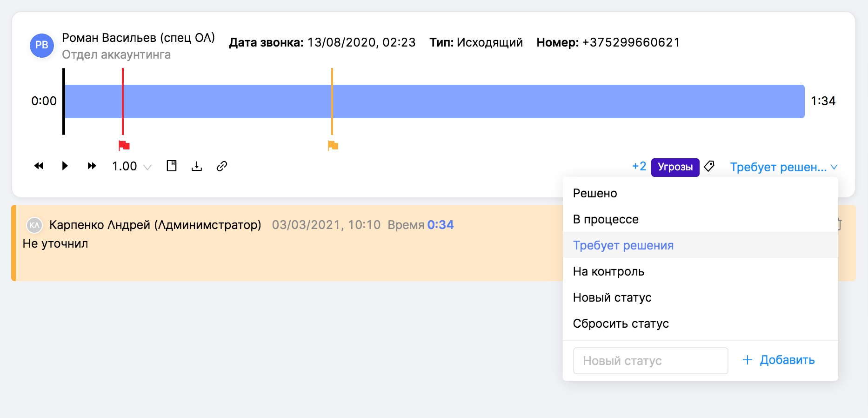Pick Сбросить статус from the list
Screen dimensions: 868x418
coord(621,324)
